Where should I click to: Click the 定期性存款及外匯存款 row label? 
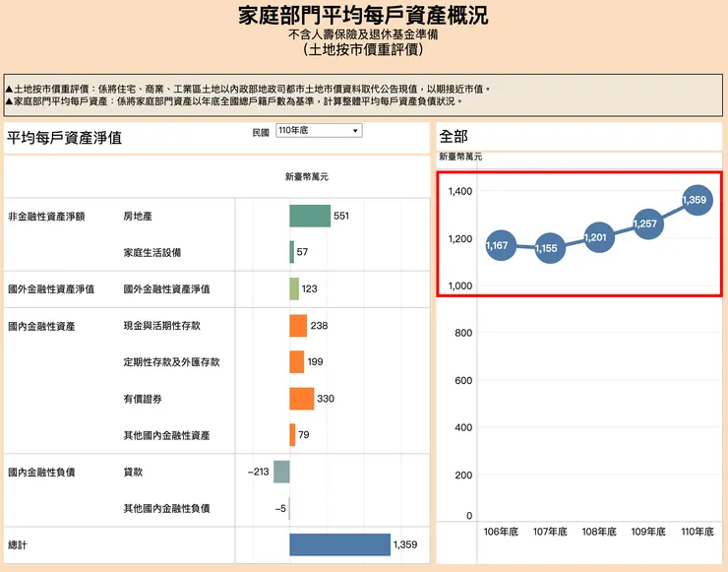tap(171, 361)
